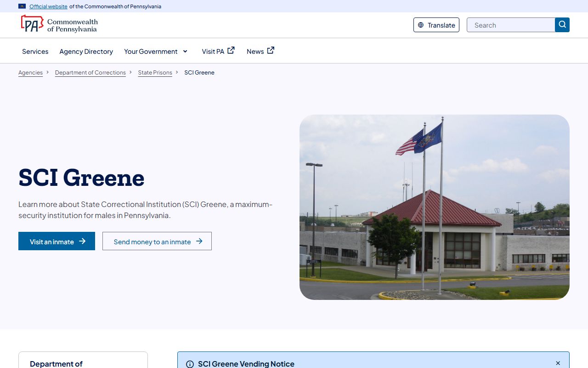Click the SCI Greene page heading
The height and width of the screenshot is (368, 588).
[81, 178]
